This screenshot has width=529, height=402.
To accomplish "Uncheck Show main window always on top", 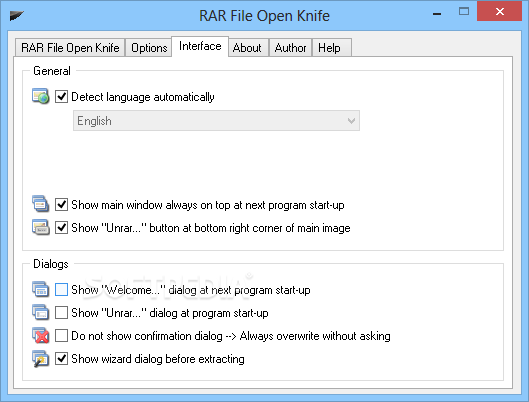I will click(61, 204).
